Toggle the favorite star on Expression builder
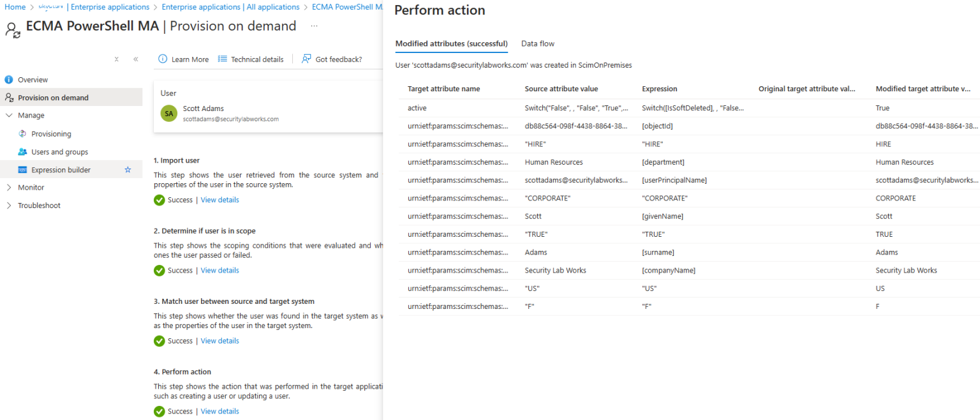The height and width of the screenshot is (420, 980). [128, 169]
